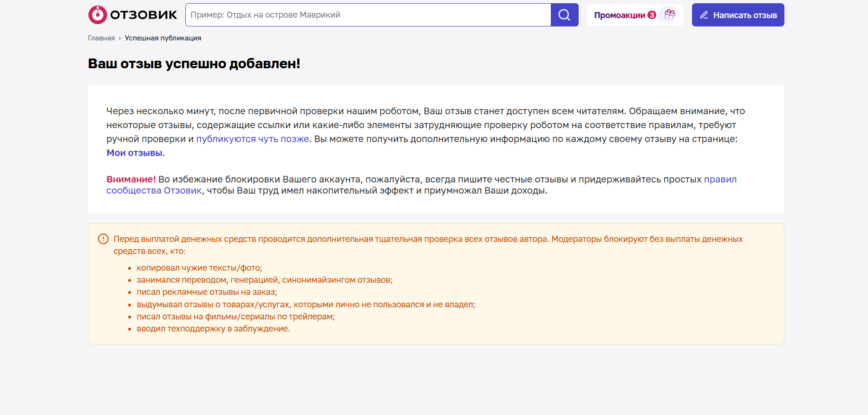The width and height of the screenshot is (868, 415).
Task: Click bullet about синонимайзингом отзывов
Action: [x=265, y=280]
